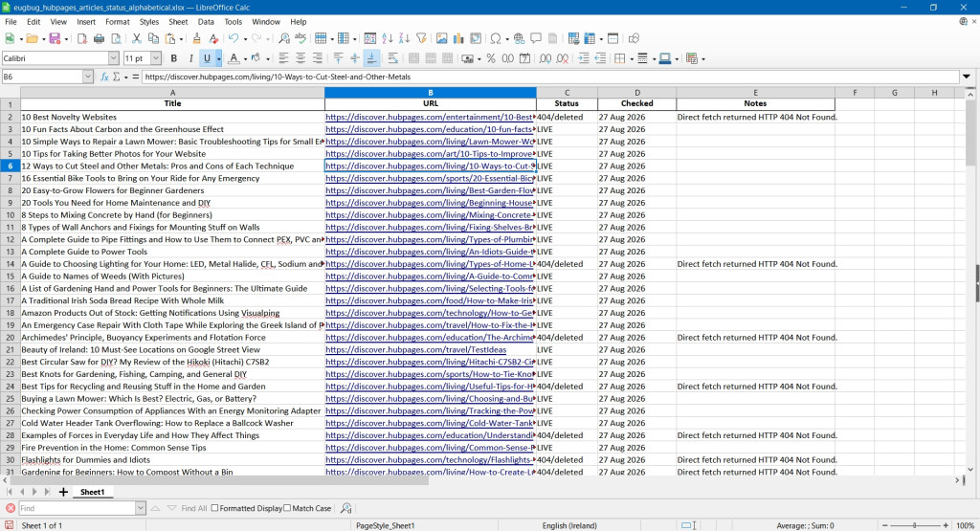The image size is (980, 531).
Task: Increase indent of cell content
Action: coord(583,58)
